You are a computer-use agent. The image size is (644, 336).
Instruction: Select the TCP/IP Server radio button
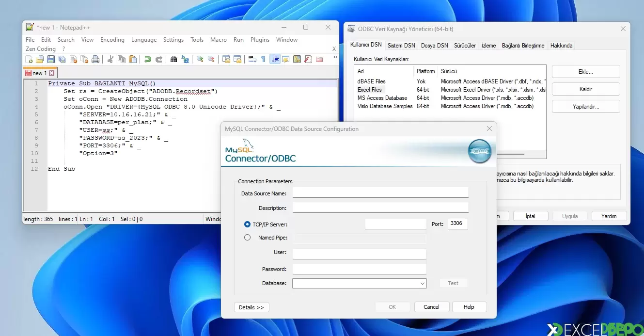coord(248,224)
